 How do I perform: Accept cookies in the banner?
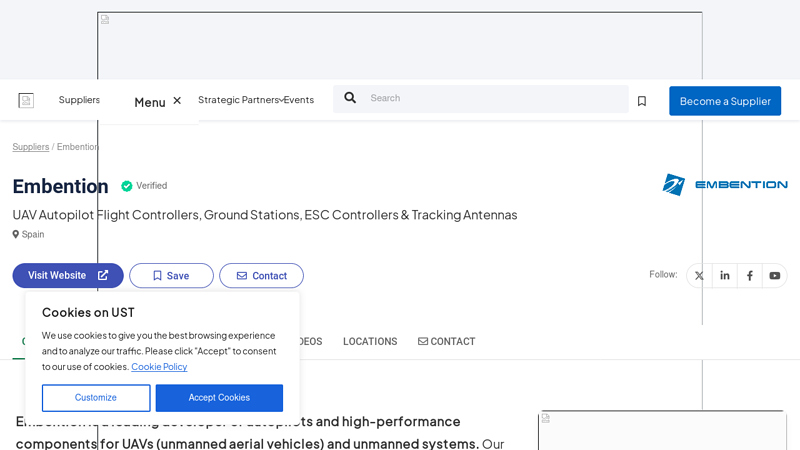pos(219,398)
